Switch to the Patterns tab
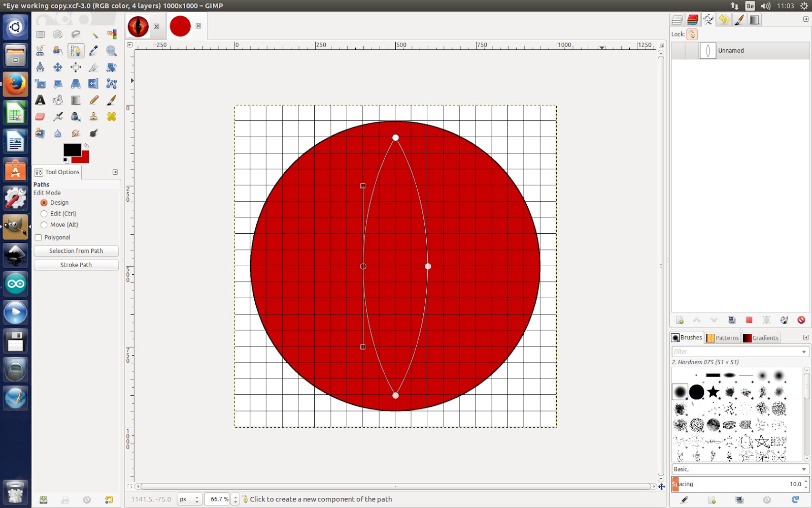 [x=723, y=338]
